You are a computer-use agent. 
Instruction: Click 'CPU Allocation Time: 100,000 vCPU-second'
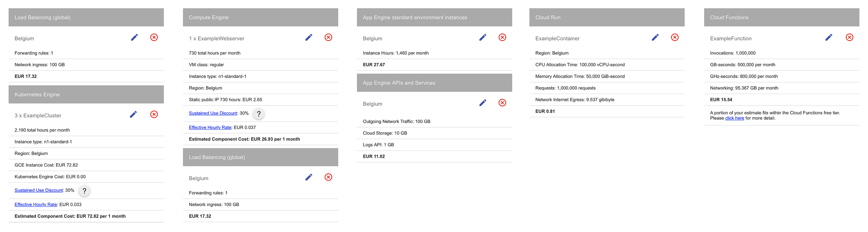point(580,65)
